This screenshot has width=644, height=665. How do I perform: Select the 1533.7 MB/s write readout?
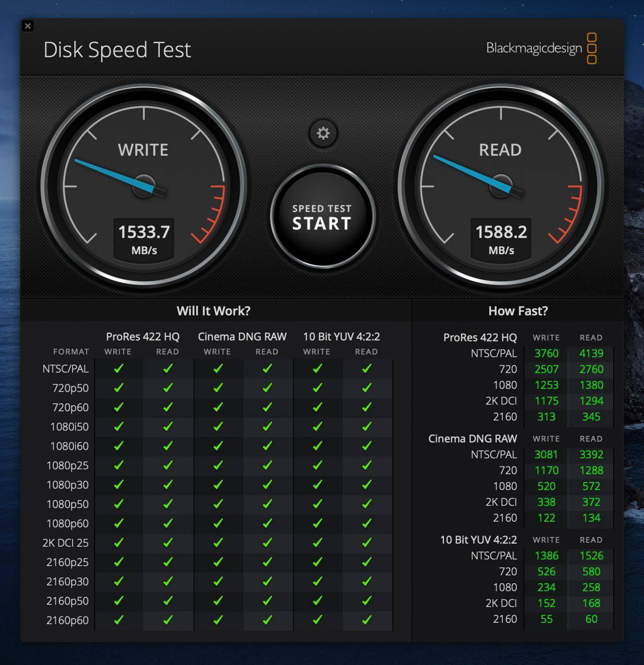[144, 239]
